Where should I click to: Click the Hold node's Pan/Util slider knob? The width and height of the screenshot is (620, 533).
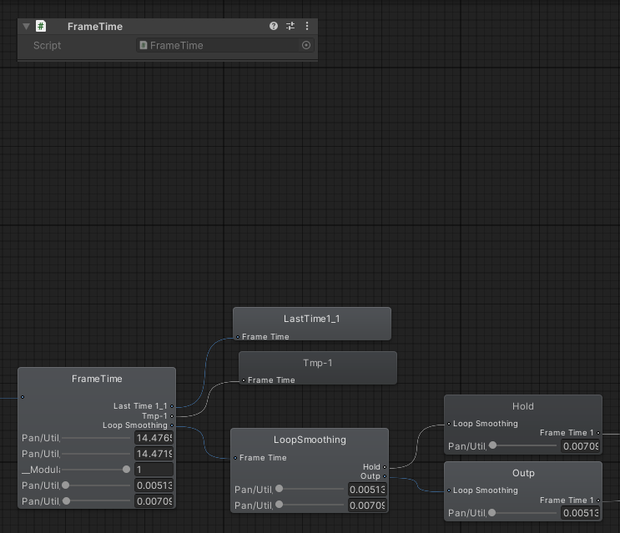coord(493,445)
